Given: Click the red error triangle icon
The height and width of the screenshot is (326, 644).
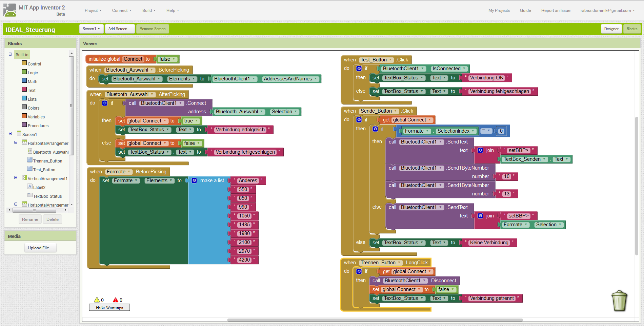Looking at the screenshot, I should coord(116,300).
